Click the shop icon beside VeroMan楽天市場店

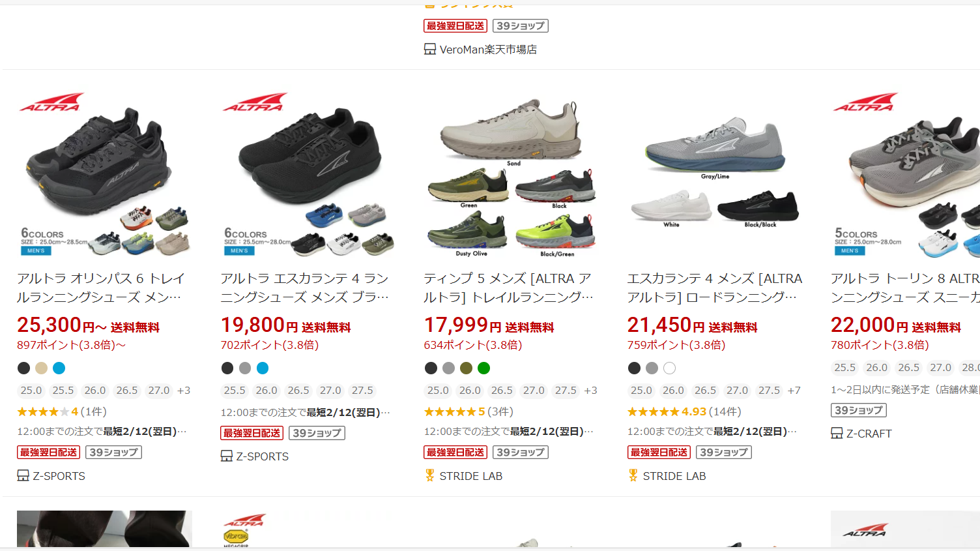(430, 49)
